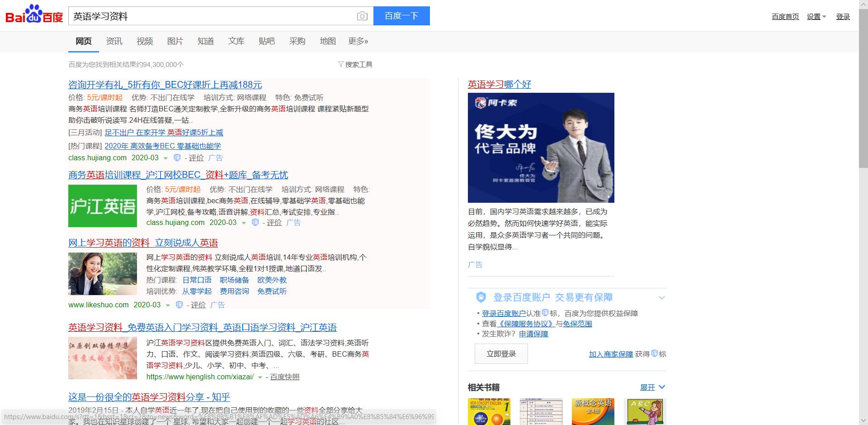The height and width of the screenshot is (425, 868).
Task: Open image search via the camera icon
Action: click(x=362, y=16)
